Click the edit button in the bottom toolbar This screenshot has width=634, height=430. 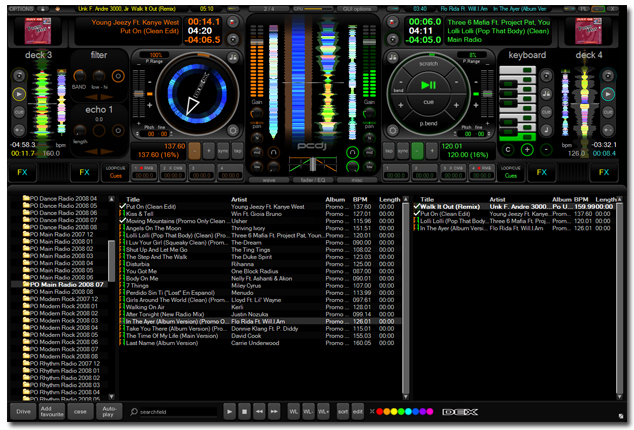pyautogui.click(x=358, y=412)
